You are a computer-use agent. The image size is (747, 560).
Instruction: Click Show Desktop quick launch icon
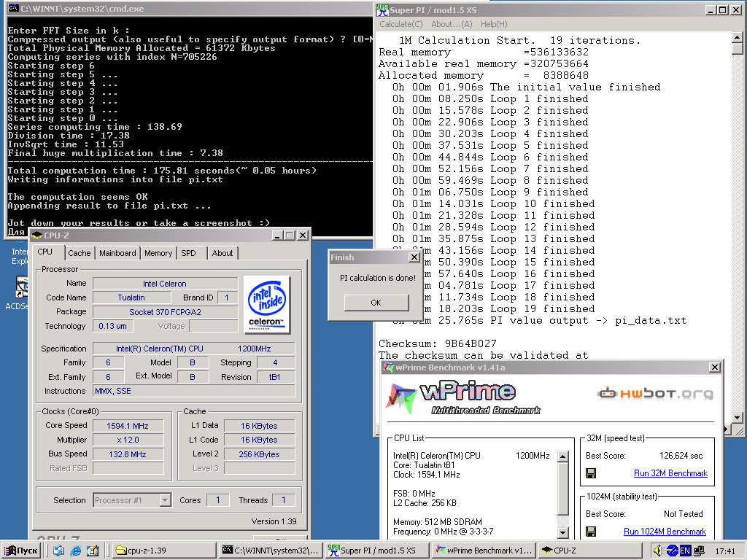58,551
